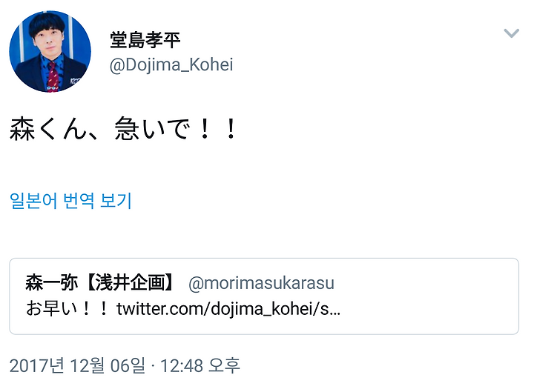Click the red tie in avatar photo

coord(53,77)
